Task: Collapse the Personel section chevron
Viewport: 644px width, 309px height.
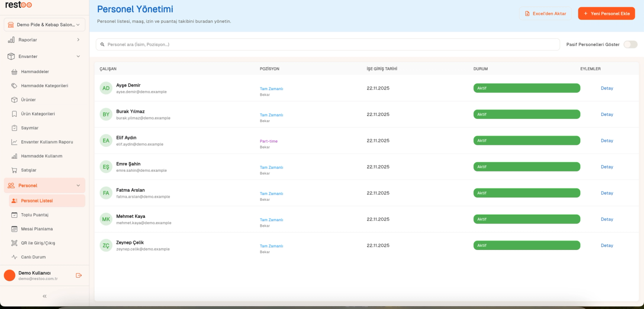Action: click(78, 186)
